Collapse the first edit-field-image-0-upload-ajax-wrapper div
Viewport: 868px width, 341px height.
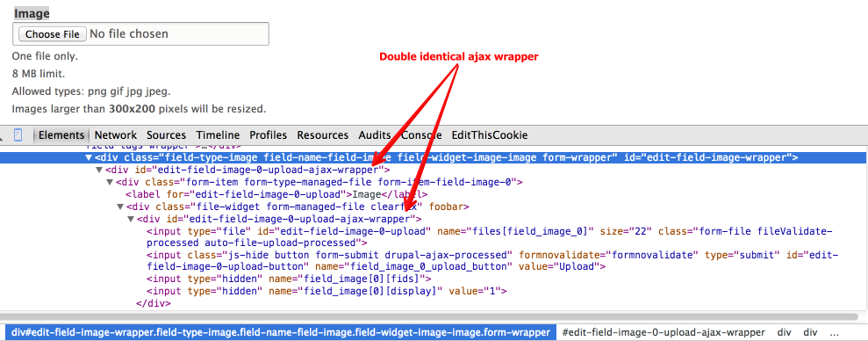pos(100,170)
